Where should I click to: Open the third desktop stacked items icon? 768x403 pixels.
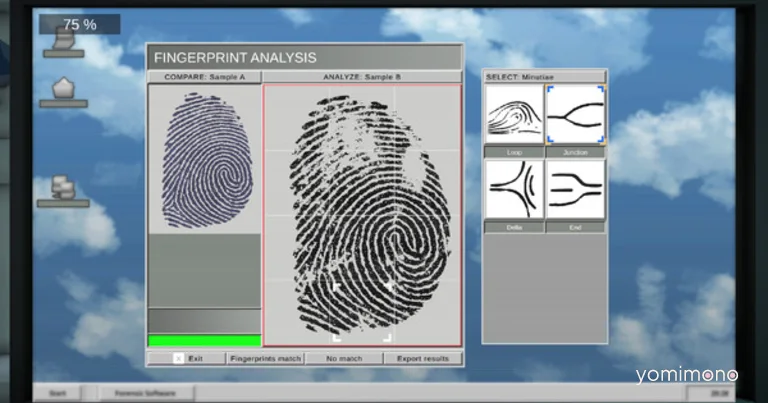[x=63, y=192]
